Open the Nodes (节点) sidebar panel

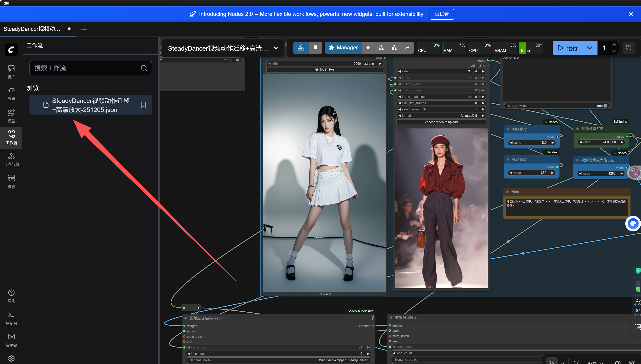(x=11, y=94)
